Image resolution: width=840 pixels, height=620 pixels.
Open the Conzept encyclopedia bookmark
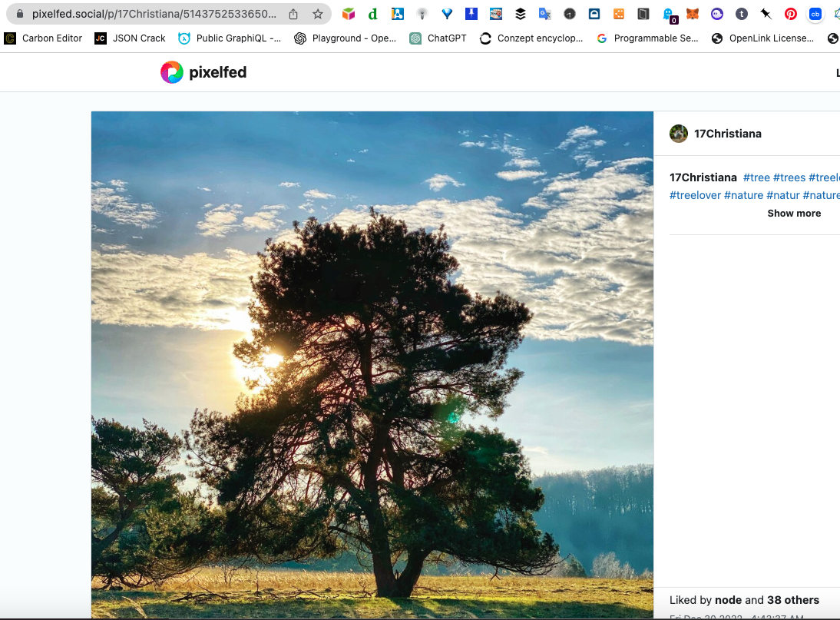point(531,38)
